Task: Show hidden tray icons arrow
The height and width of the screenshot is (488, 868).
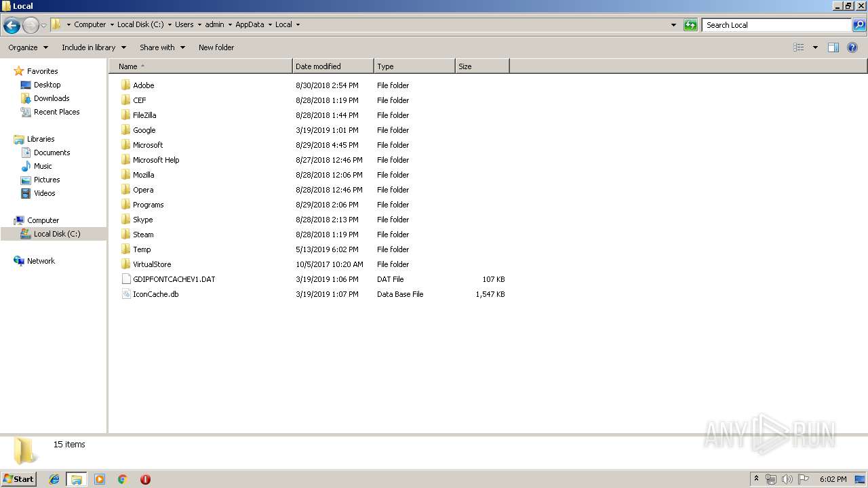Action: 756,479
